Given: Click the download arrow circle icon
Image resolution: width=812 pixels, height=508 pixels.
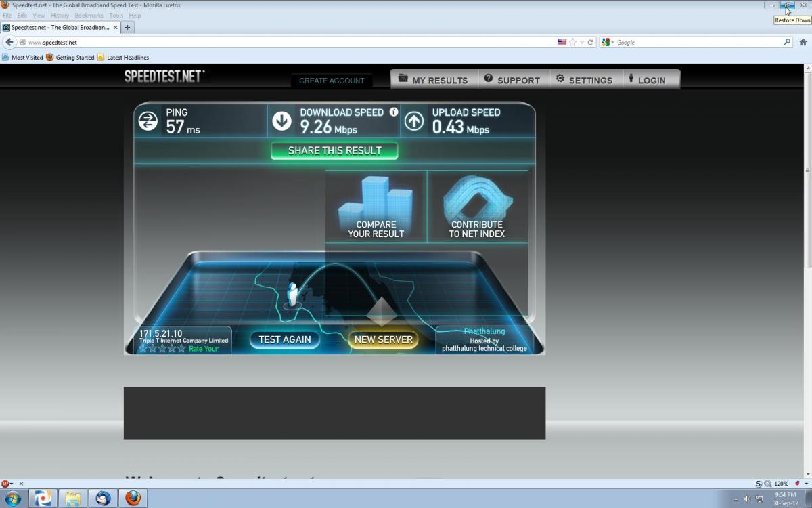Looking at the screenshot, I should tap(281, 121).
